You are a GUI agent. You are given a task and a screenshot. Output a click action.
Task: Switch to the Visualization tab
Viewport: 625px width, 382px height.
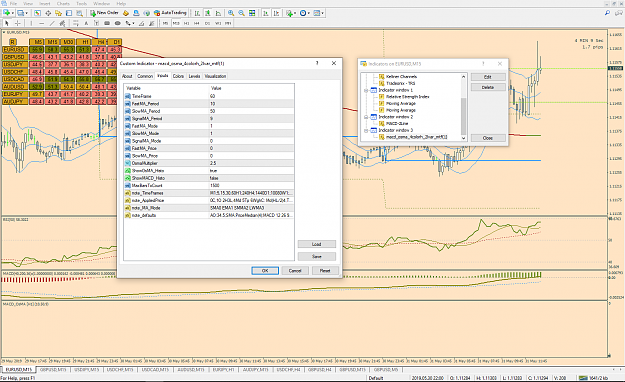215,76
